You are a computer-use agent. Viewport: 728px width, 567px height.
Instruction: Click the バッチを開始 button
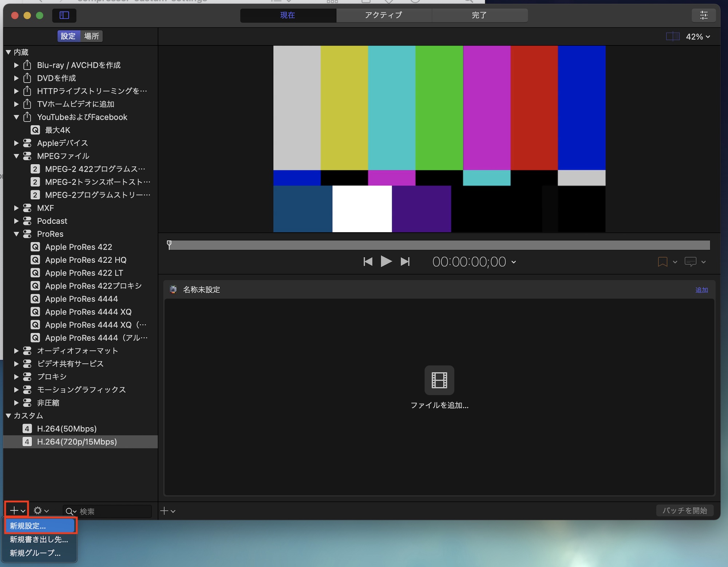pos(684,511)
